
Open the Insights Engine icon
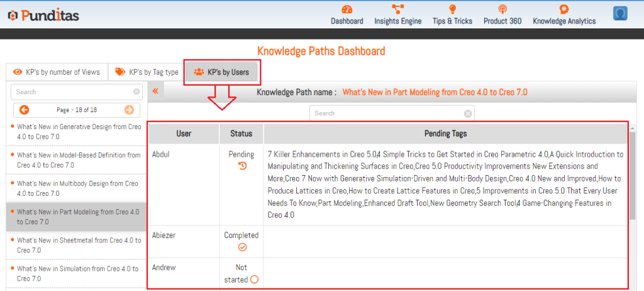[x=397, y=9]
